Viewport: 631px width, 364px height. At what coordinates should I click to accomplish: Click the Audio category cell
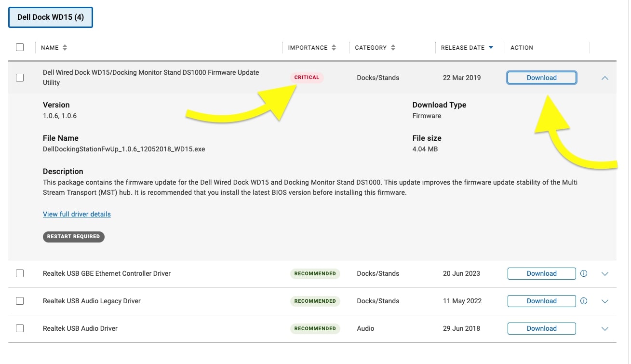pyautogui.click(x=365, y=328)
